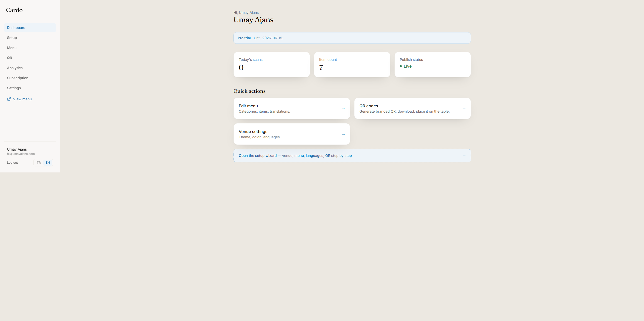Click the green Live status dot

[401, 66]
